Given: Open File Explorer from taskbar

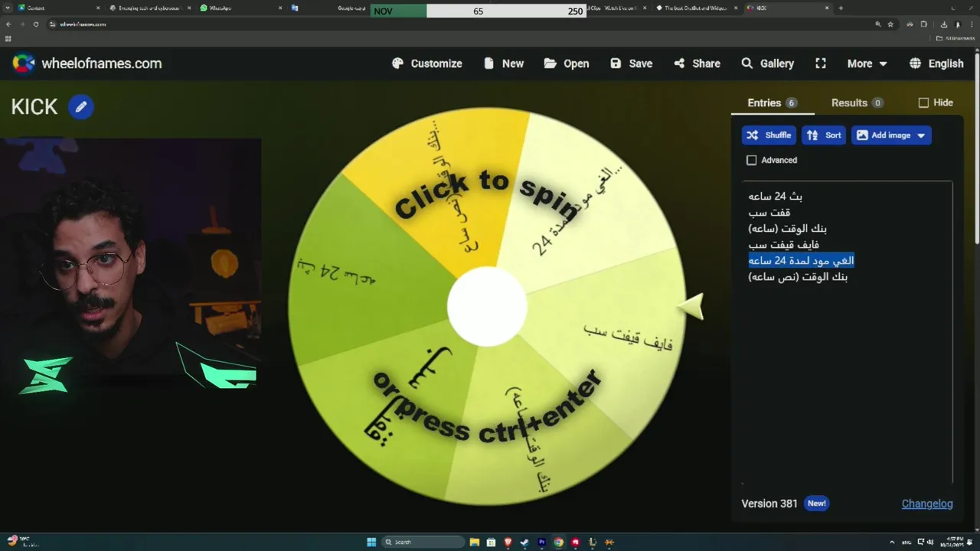Looking at the screenshot, I should pyautogui.click(x=475, y=542).
